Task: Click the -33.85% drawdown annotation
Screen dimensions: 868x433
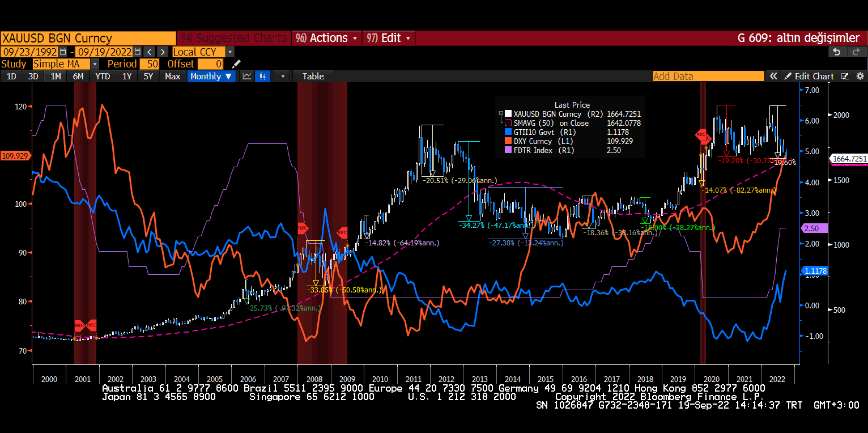Action: [344, 290]
